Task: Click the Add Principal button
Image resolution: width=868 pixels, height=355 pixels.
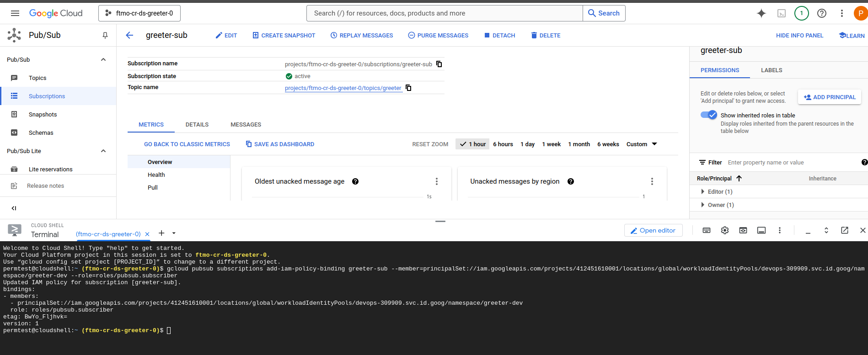Action: [830, 97]
